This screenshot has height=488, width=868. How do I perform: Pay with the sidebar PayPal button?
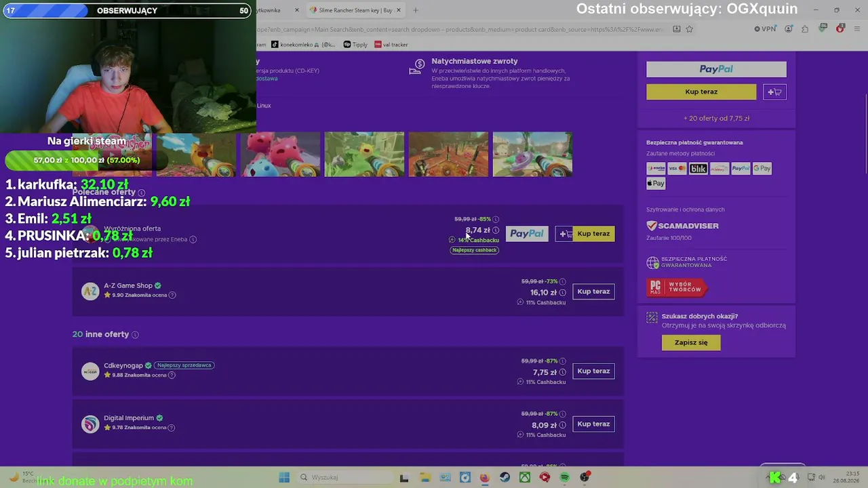(716, 69)
